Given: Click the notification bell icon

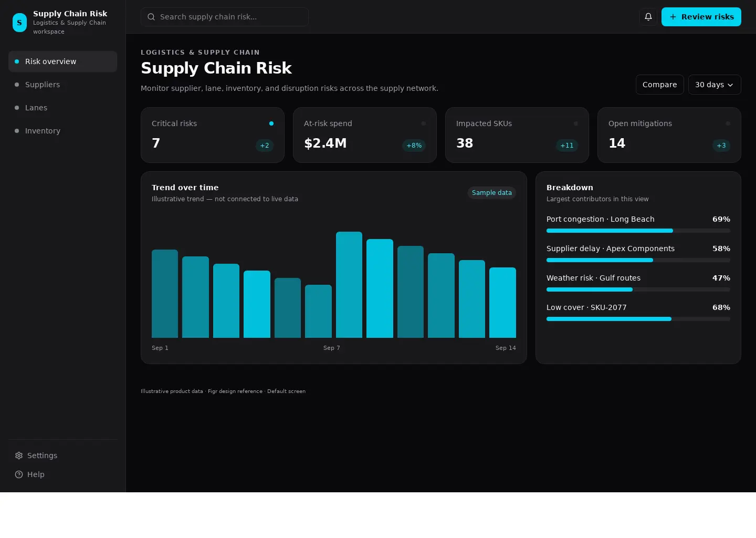Looking at the screenshot, I should click(x=648, y=17).
